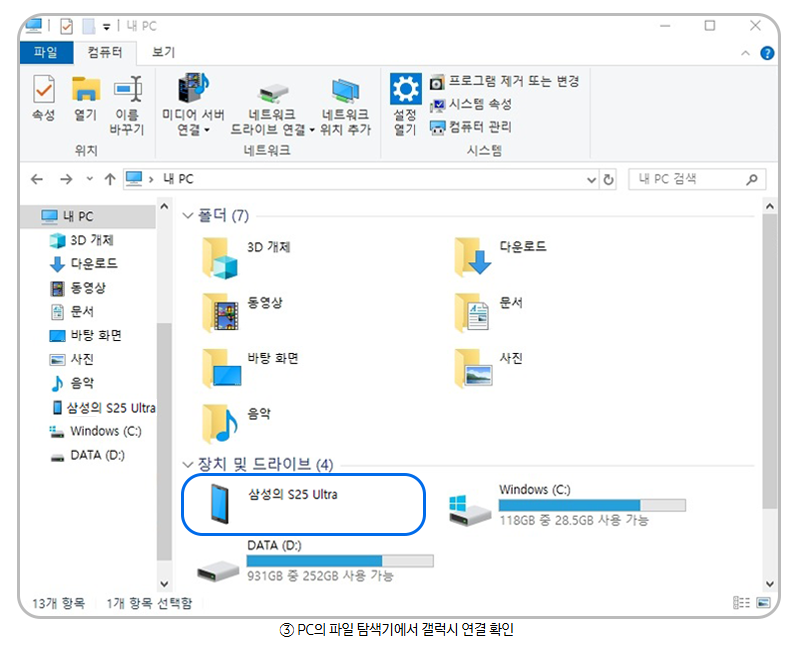Screen dimensions: 801x648
Task: Go forward with the right arrow
Action: (x=66, y=179)
